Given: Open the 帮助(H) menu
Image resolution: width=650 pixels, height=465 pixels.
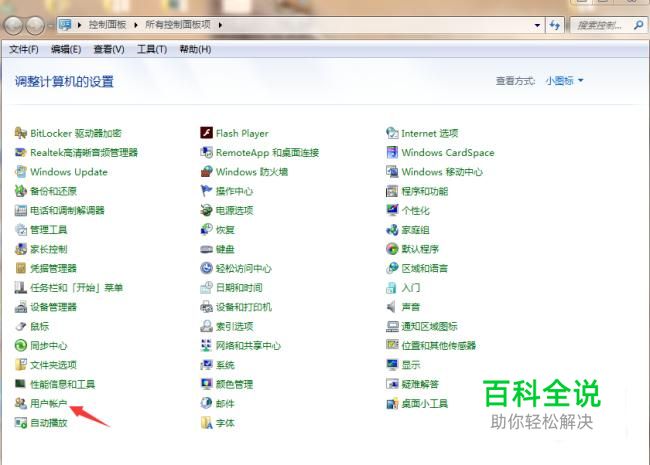Looking at the screenshot, I should 195,49.
